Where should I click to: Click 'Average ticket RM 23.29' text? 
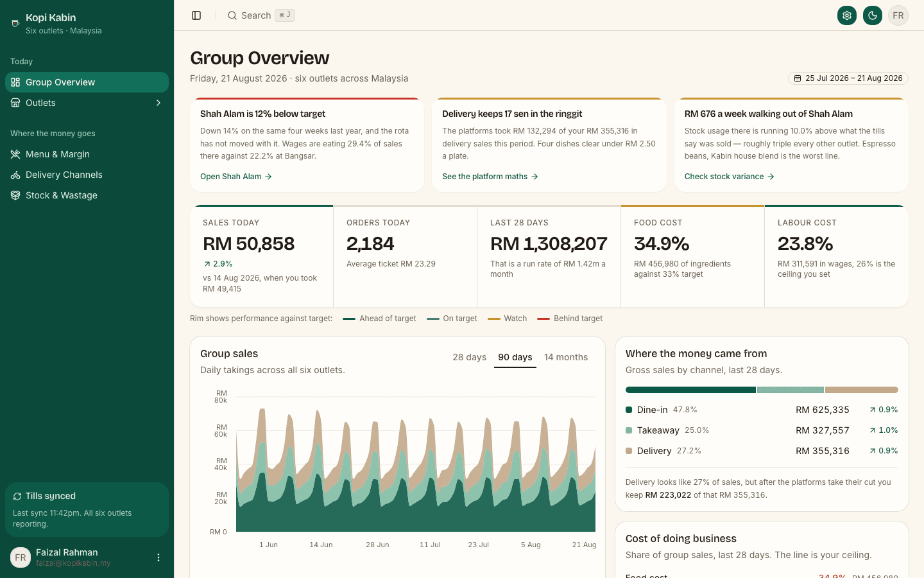pyautogui.click(x=391, y=264)
